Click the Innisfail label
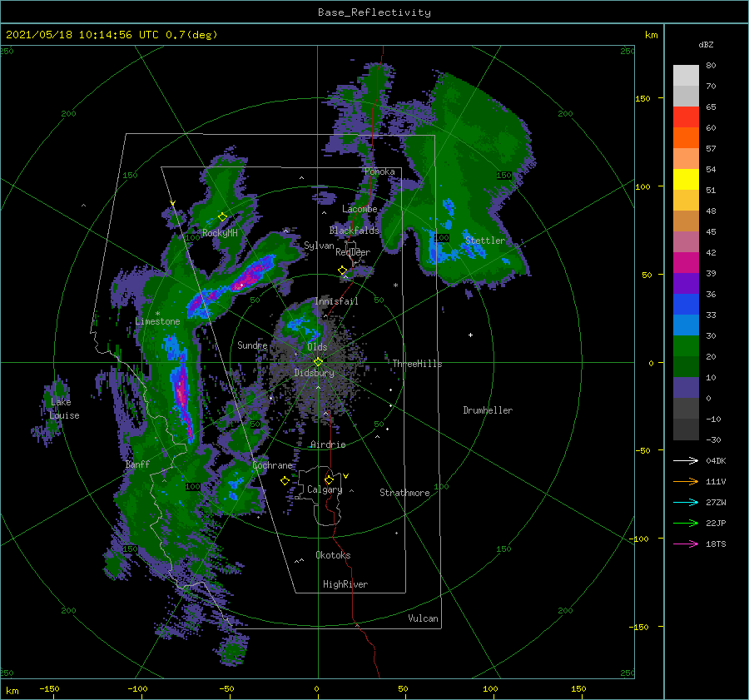This screenshot has height=700, width=749. 336,301
